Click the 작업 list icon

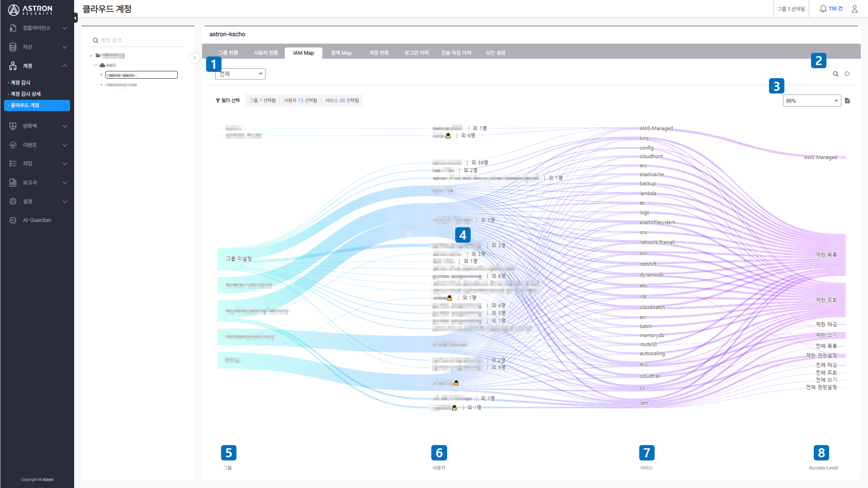coord(13,164)
